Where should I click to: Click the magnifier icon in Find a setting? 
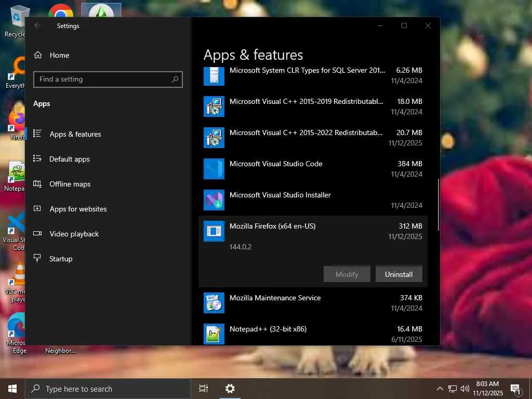[175, 79]
